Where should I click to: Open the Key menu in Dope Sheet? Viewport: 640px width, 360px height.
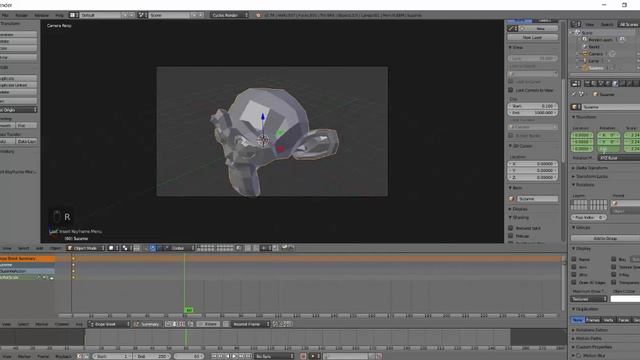point(79,324)
